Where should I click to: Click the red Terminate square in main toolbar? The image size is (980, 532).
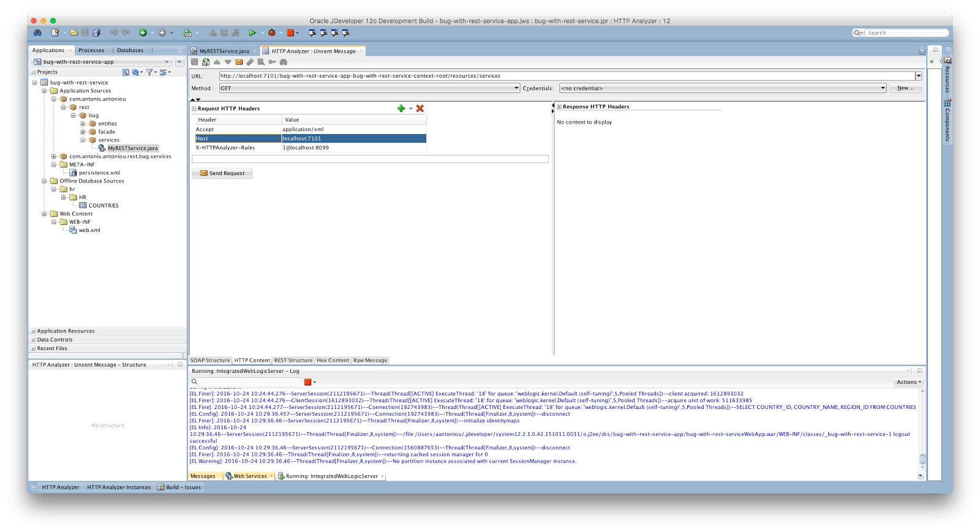tap(290, 33)
